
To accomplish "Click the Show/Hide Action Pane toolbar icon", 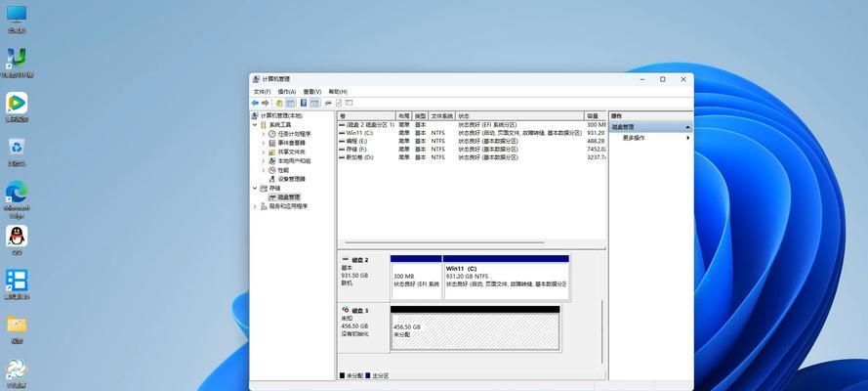I will coord(314,103).
